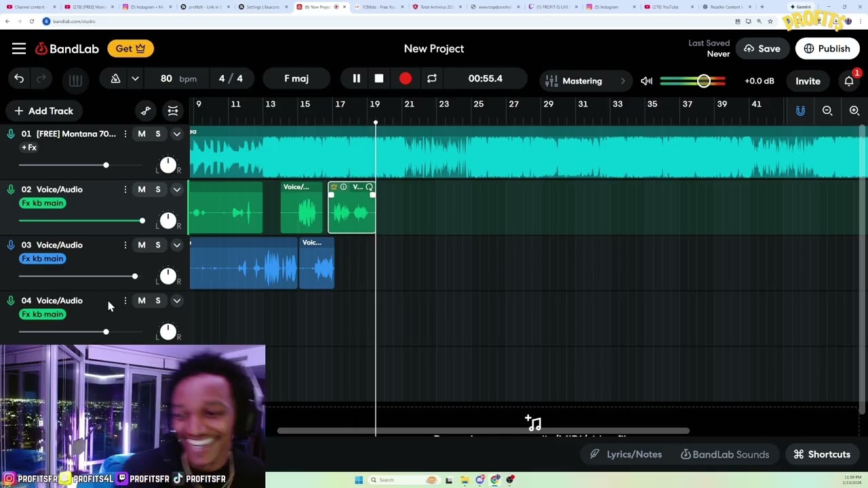Save the project
868x488 pixels.
[x=762, y=49]
